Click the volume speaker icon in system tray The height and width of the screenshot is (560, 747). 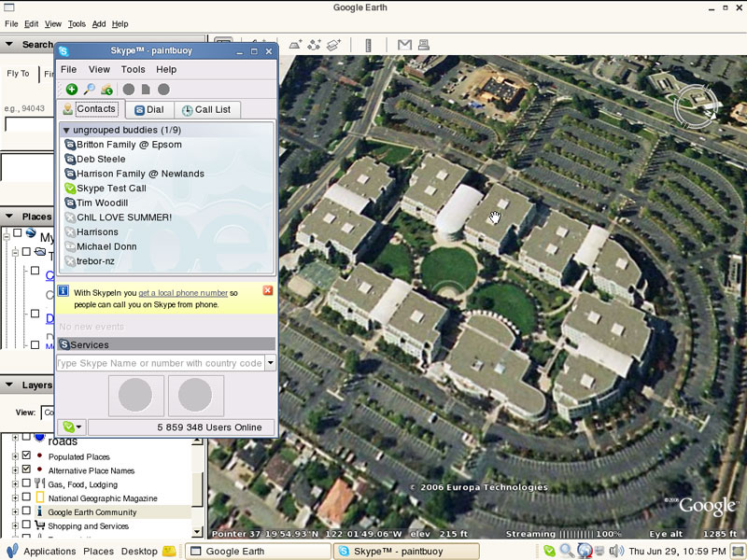616,551
